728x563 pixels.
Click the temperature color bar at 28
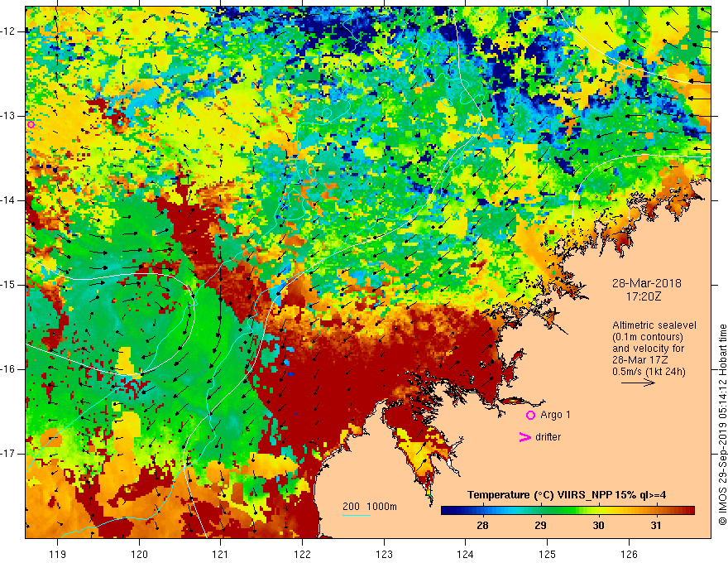(482, 511)
